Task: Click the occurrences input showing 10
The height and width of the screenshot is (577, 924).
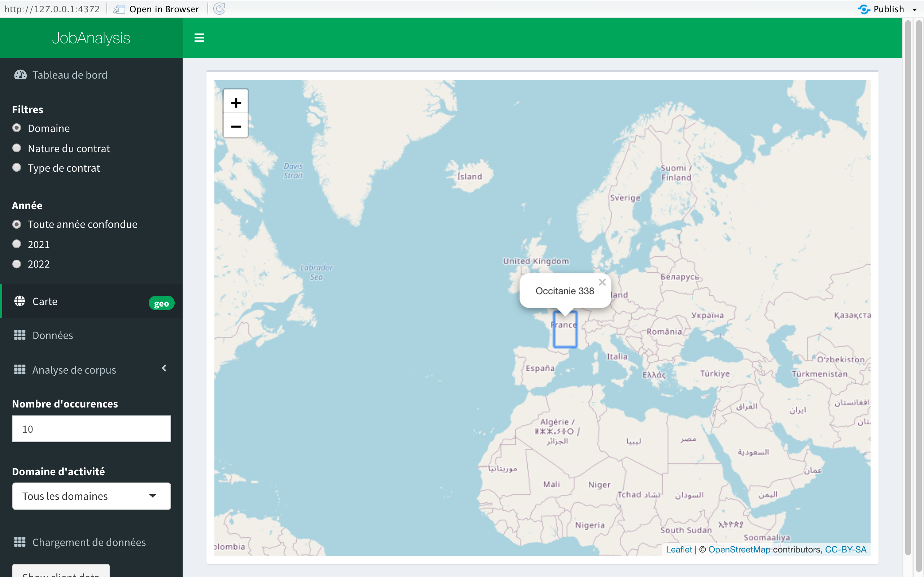Action: [x=91, y=428]
